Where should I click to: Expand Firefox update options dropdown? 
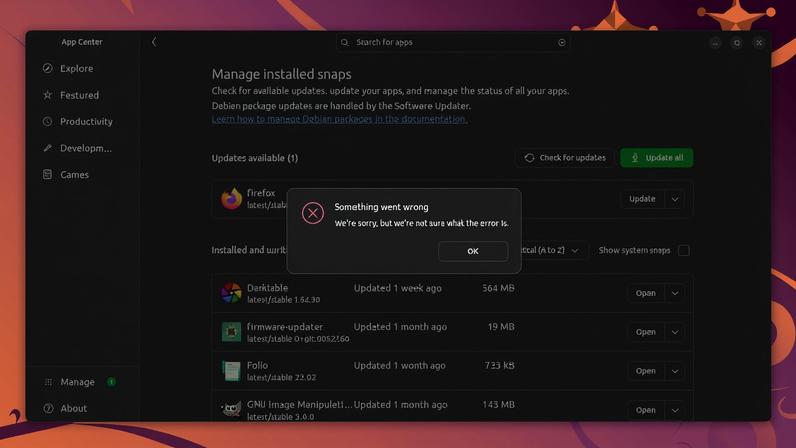675,199
